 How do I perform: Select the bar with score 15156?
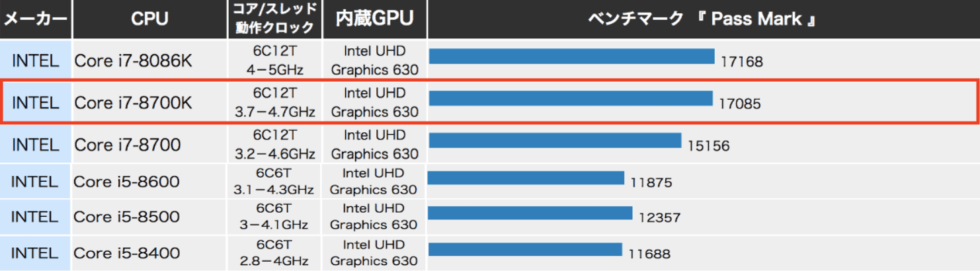pos(555,141)
